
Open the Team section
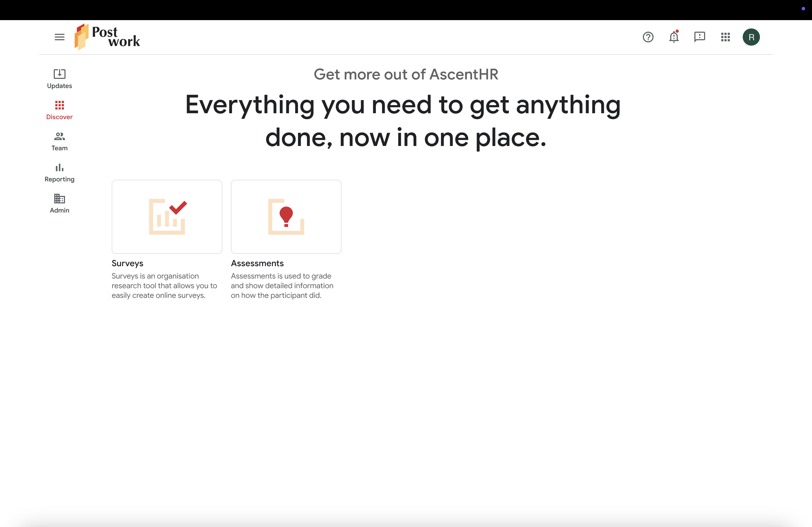point(59,141)
